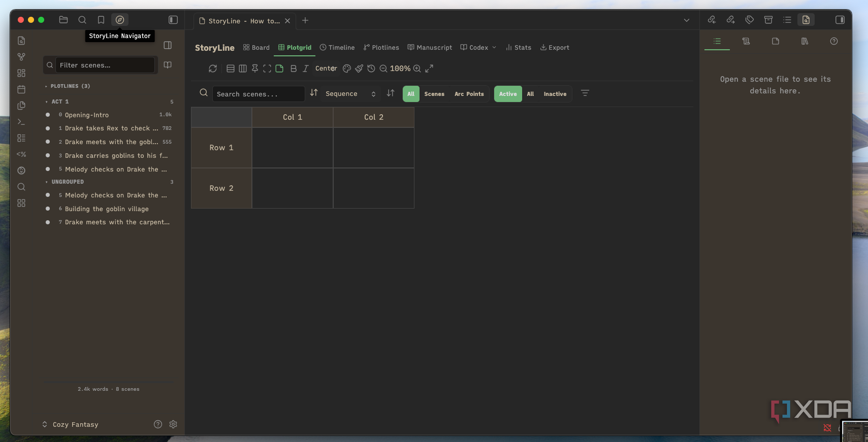This screenshot has height=442, width=868.
Task: Select the All type filter
Action: (411, 94)
